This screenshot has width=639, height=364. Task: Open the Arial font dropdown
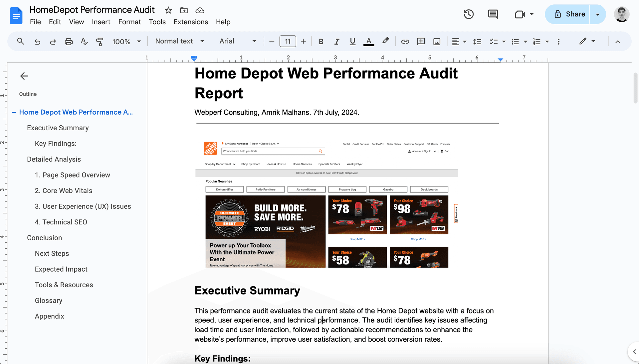coord(238,41)
